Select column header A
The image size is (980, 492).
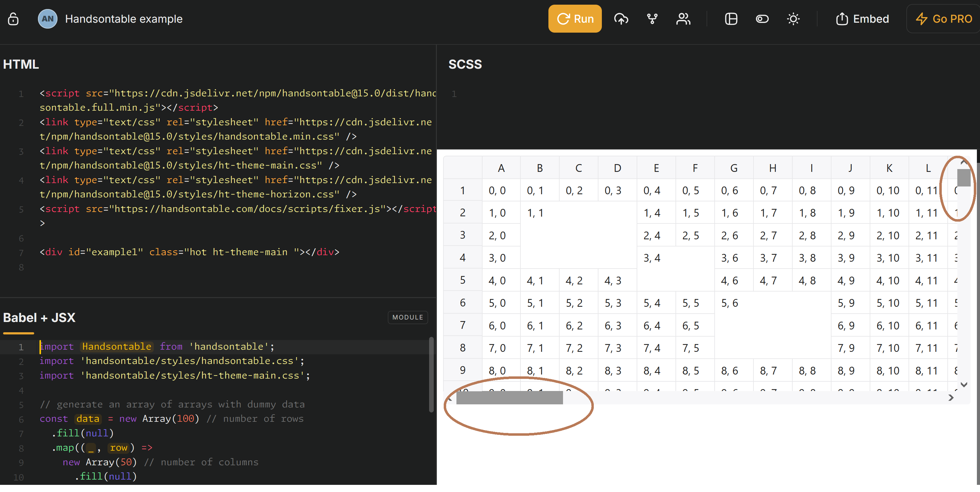[x=501, y=168]
